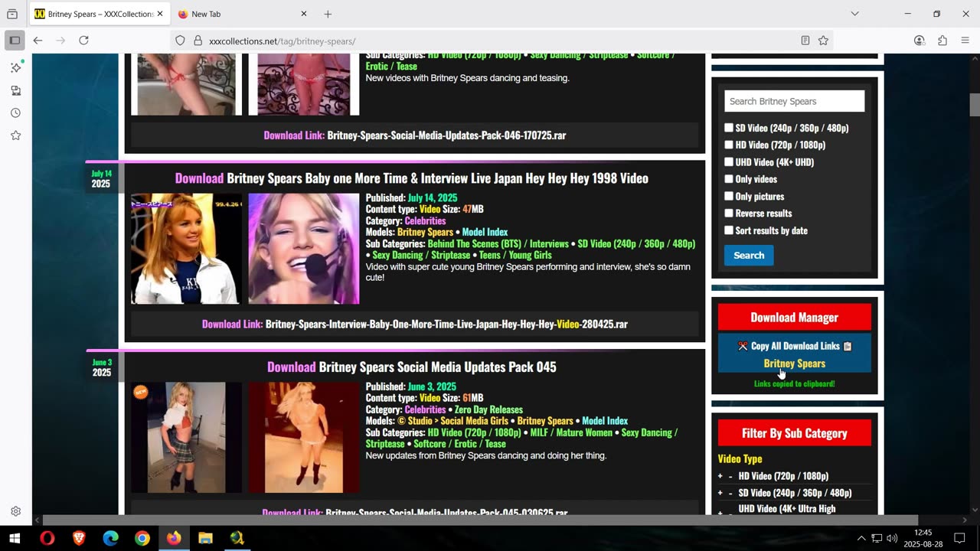Launch Brave from the taskbar
980x551 pixels.
(x=79, y=538)
